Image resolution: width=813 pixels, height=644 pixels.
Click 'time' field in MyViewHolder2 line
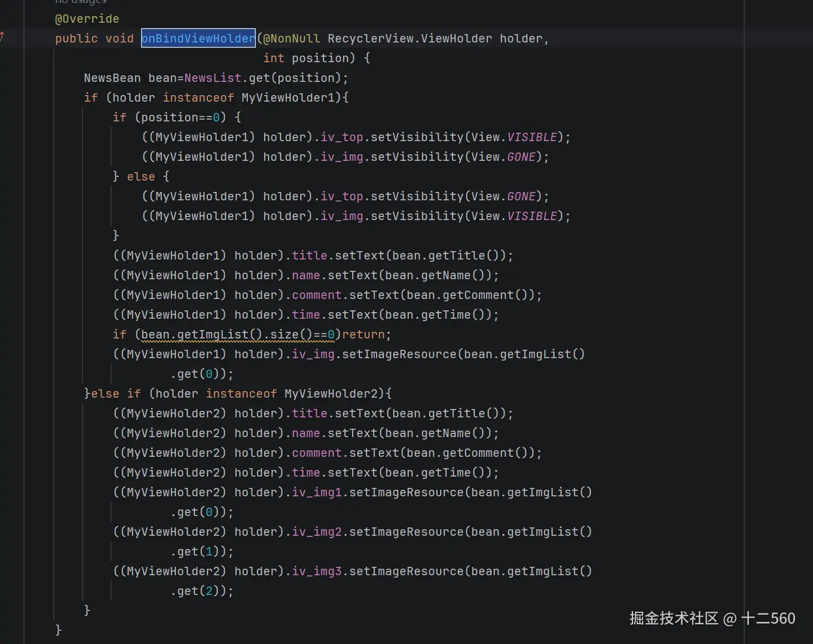tap(306, 472)
